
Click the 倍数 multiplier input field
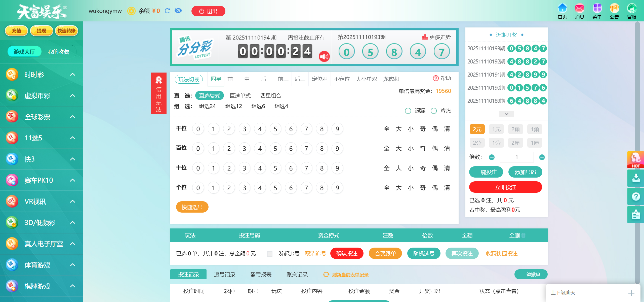pyautogui.click(x=516, y=157)
